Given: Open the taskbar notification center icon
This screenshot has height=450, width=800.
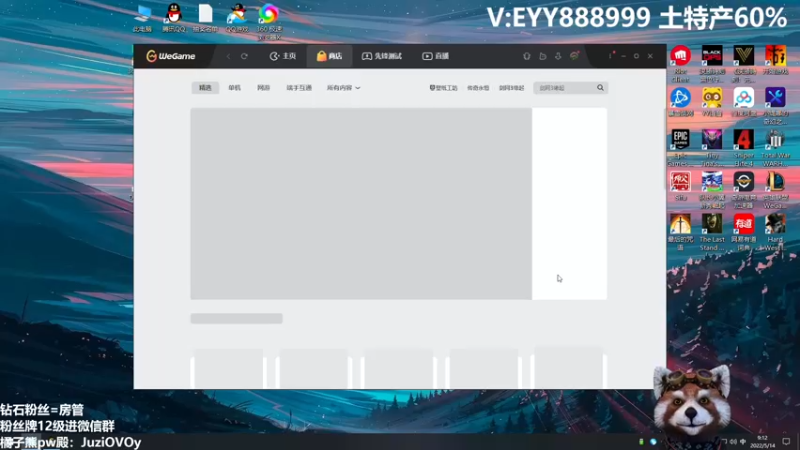Looking at the screenshot, I should 786,442.
